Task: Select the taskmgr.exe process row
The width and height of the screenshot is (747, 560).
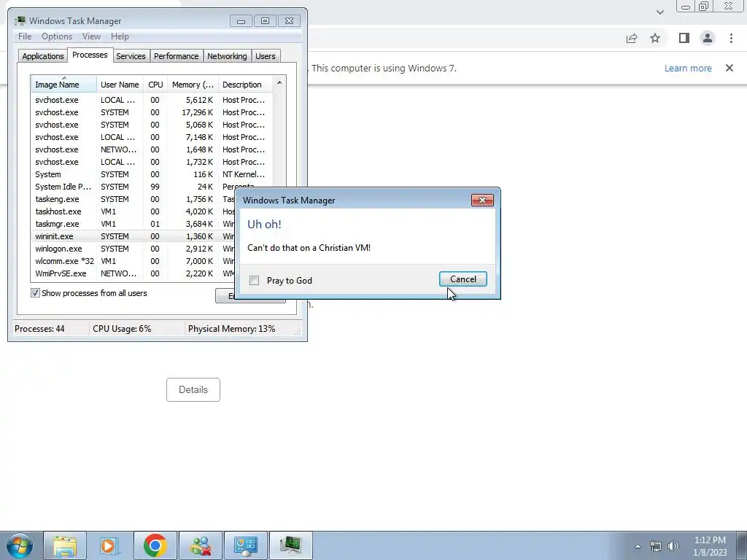Action: [x=133, y=224]
